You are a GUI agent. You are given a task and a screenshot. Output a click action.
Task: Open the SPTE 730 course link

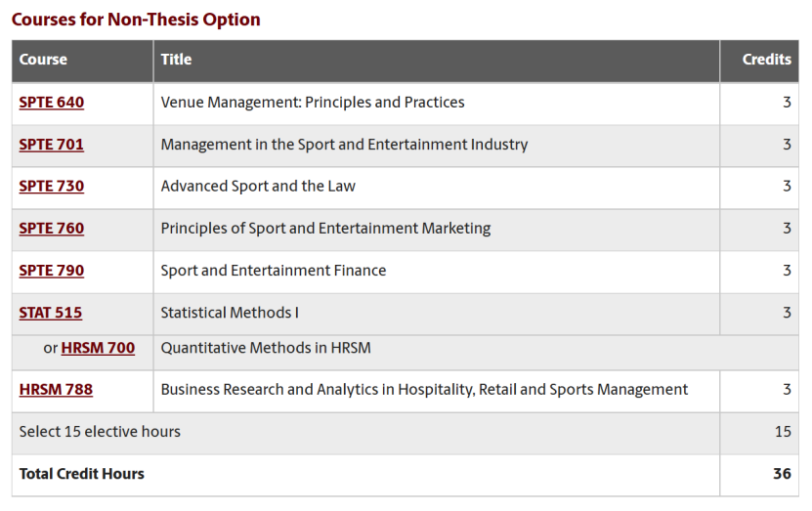click(51, 187)
